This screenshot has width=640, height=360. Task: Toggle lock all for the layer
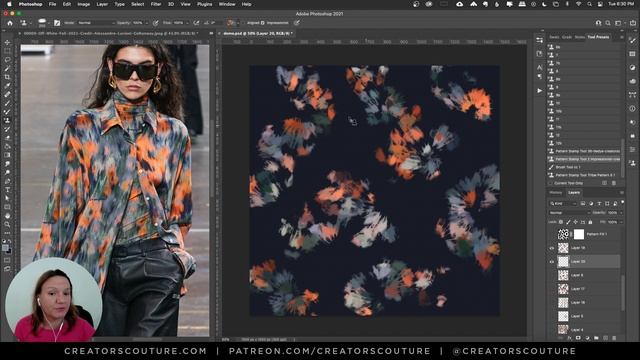590,222
